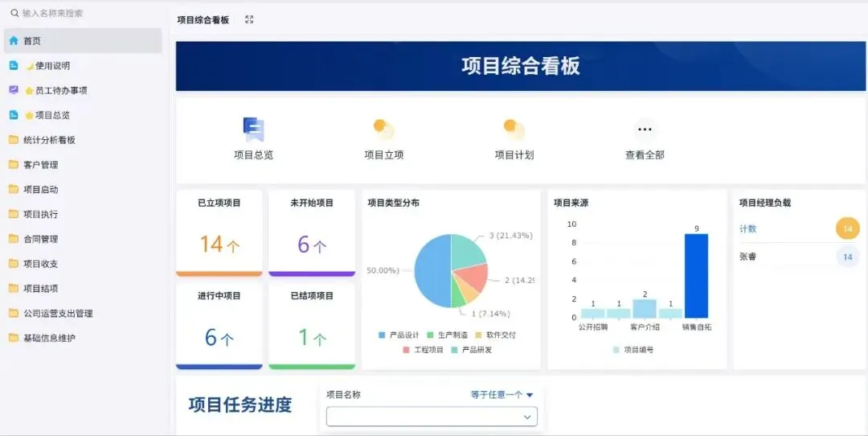Click the 查看全部 ellipsis icon
This screenshot has height=436, width=868.
tap(645, 129)
